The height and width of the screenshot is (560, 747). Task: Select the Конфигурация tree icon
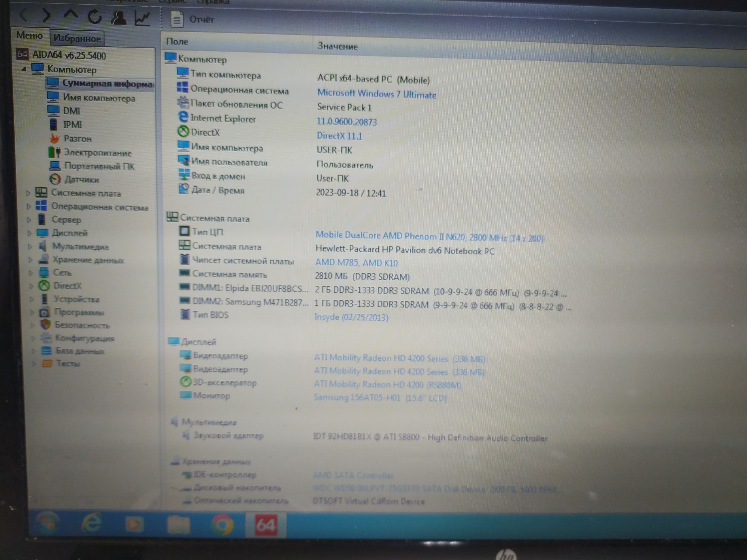coord(46,338)
